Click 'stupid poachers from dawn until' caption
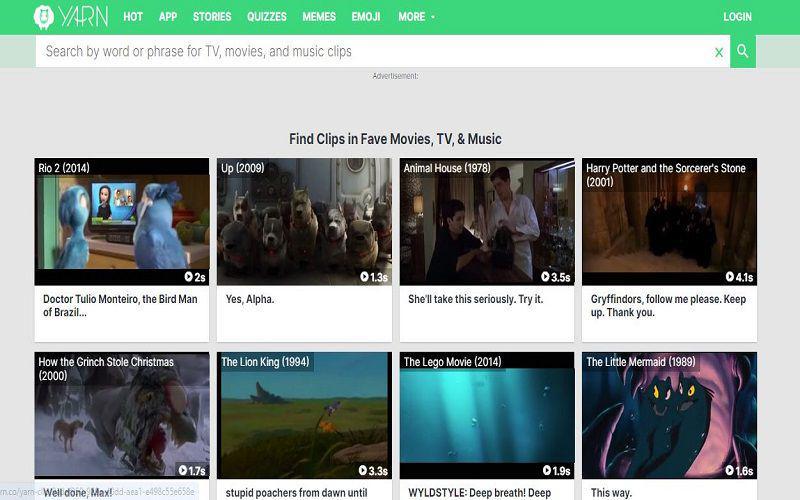This screenshot has height=500, width=800. [x=296, y=493]
